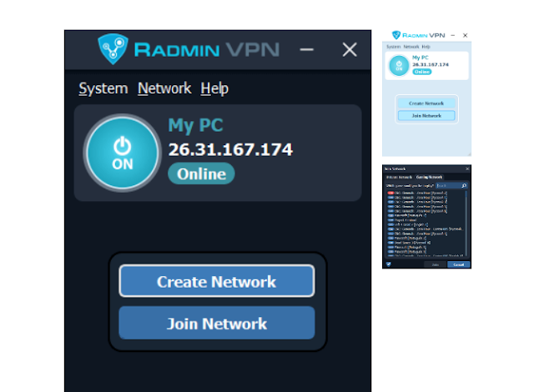This screenshot has height=392, width=534.
Task: Open Network menu in light-theme window
Action: (x=411, y=47)
